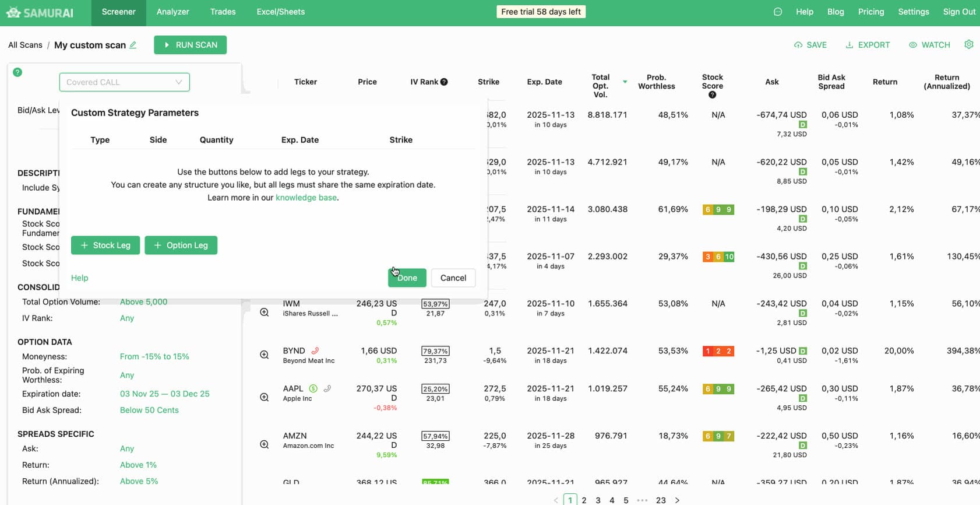Click the Help link in the dialog
This screenshot has width=980, height=505.
tap(80, 278)
